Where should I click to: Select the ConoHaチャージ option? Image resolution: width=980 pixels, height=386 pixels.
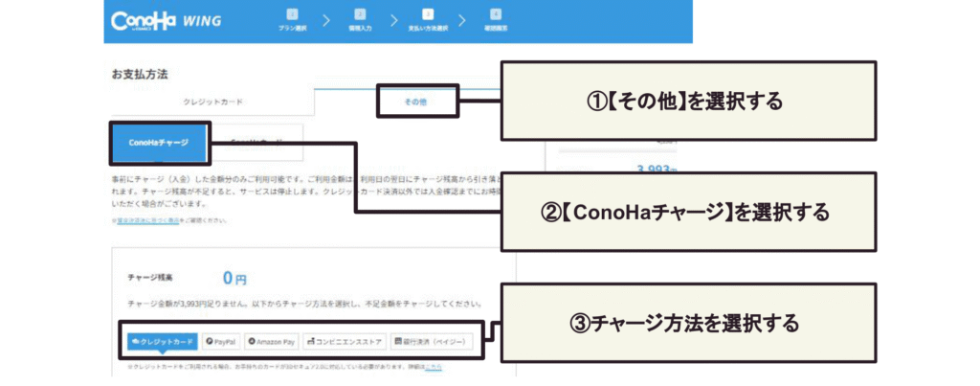tap(159, 143)
